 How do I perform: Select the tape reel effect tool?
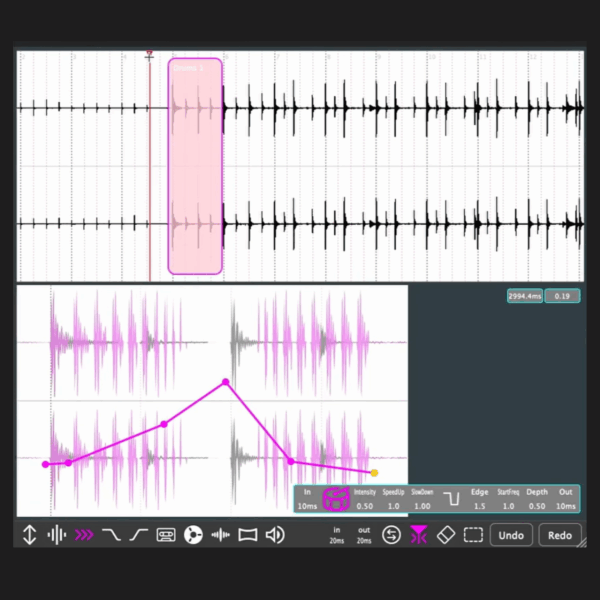[193, 535]
